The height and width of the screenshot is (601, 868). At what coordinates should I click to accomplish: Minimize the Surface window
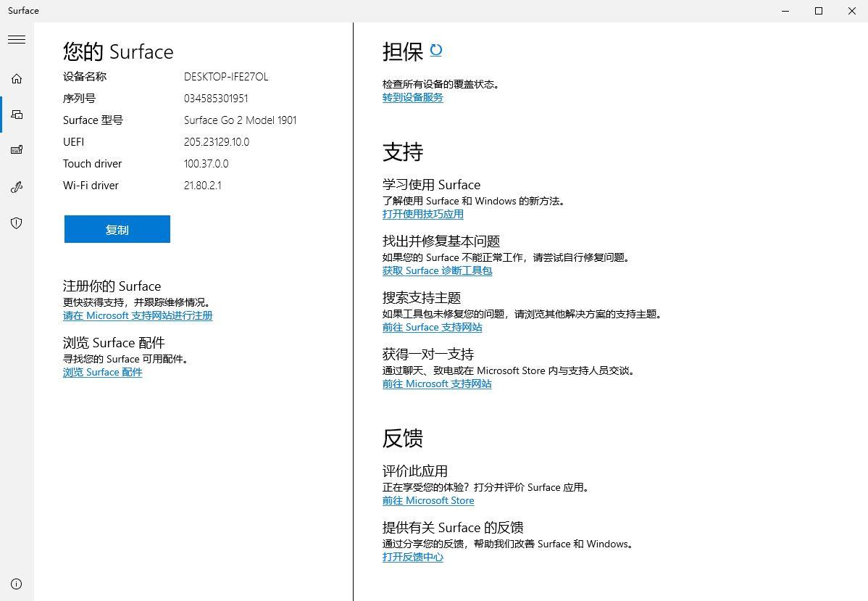pos(785,11)
